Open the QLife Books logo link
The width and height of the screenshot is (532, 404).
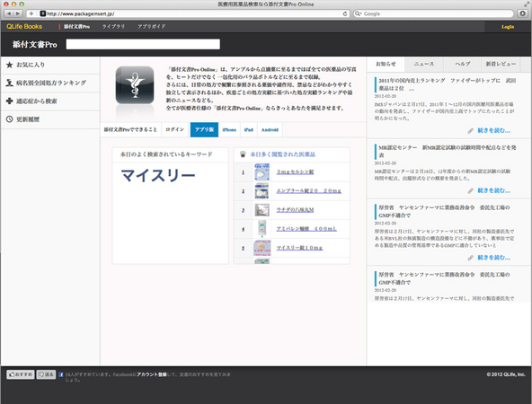click(24, 26)
